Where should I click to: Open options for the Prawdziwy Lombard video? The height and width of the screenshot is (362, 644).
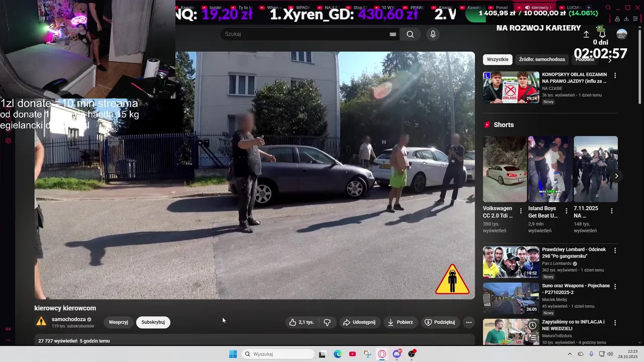coord(615,250)
